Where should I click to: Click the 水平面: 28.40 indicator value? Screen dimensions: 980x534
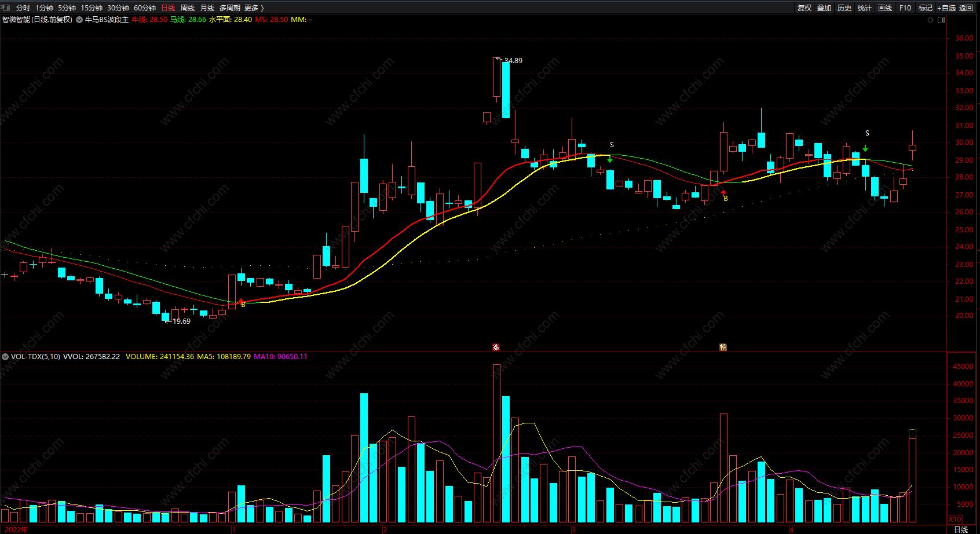231,20
